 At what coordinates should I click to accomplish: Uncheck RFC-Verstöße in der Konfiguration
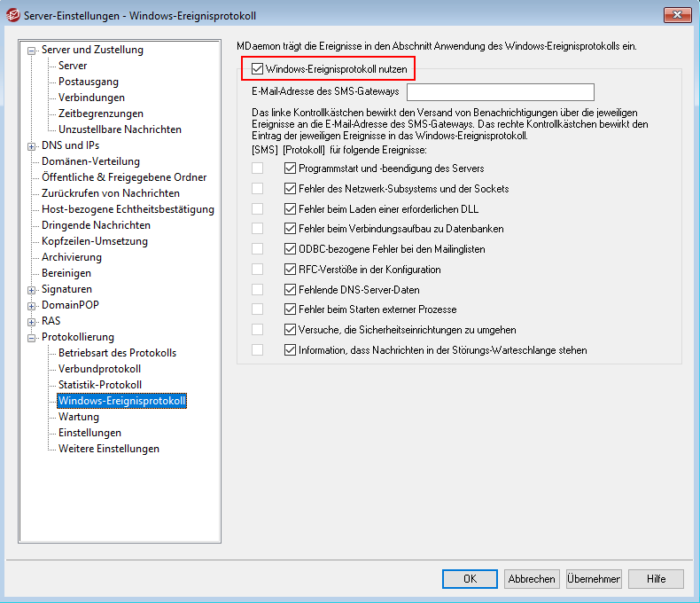click(x=290, y=269)
